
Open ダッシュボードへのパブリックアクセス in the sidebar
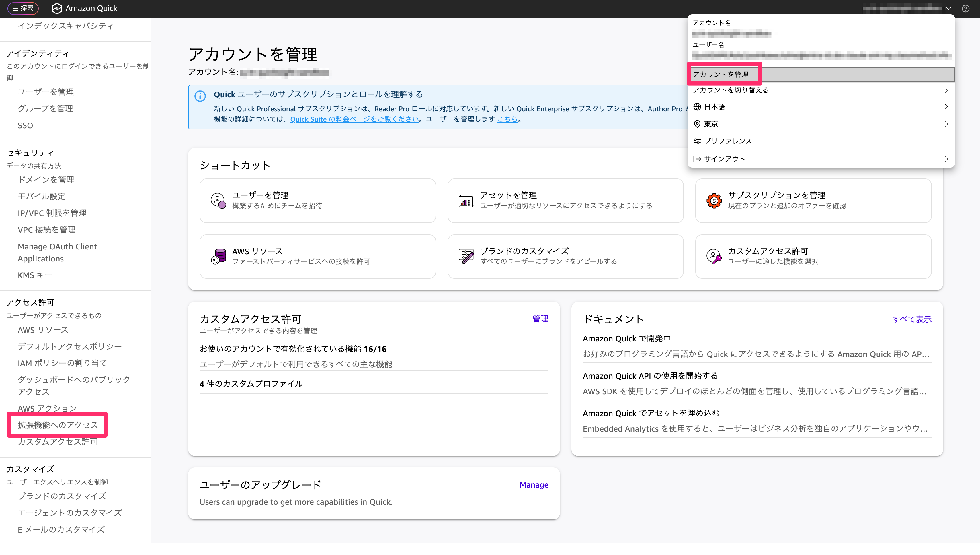click(x=74, y=385)
